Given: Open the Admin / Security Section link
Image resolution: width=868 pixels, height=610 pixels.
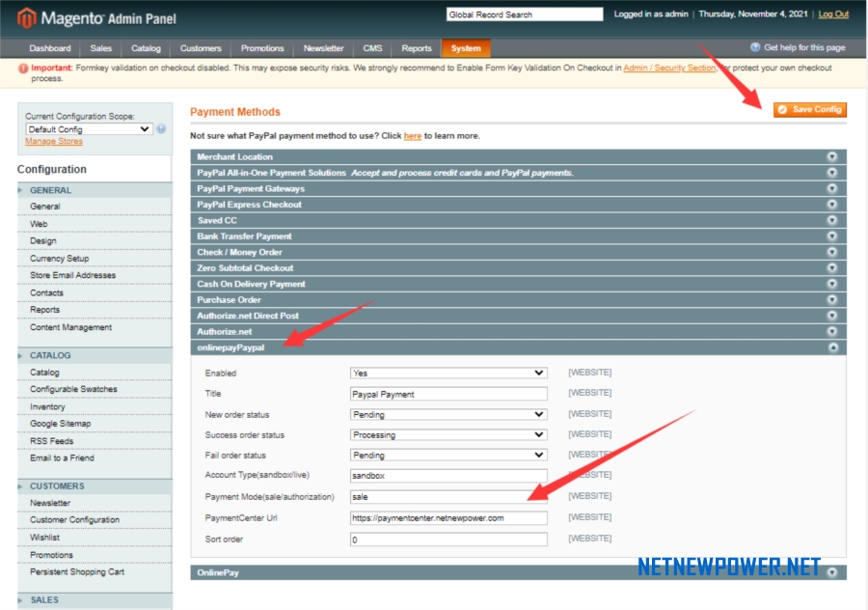Looking at the screenshot, I should 669,68.
